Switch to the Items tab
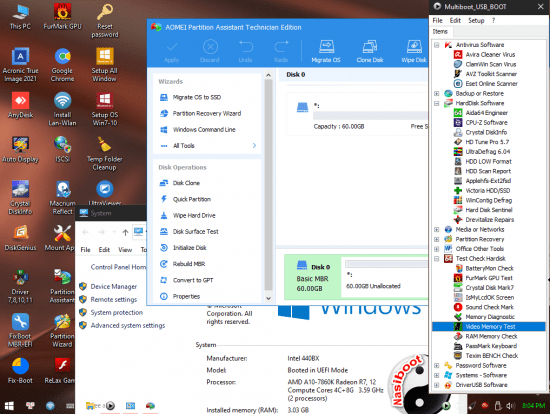 coord(440,32)
